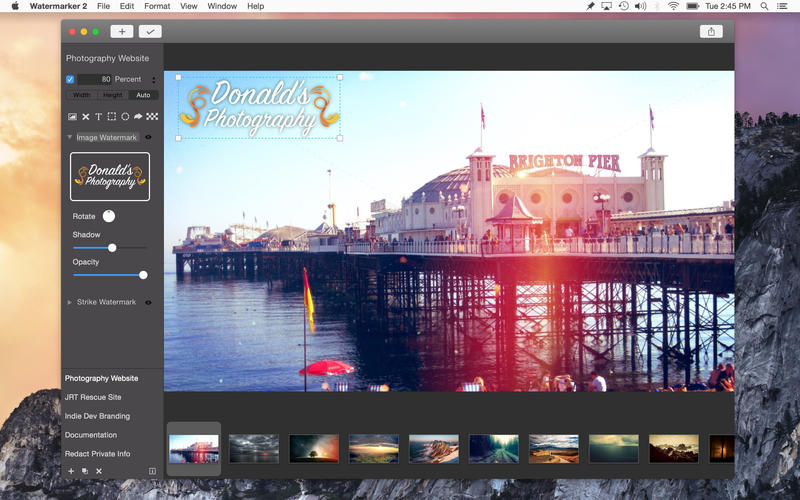Select the text watermark tool
Viewport: 800px width, 500px height.
click(x=98, y=117)
